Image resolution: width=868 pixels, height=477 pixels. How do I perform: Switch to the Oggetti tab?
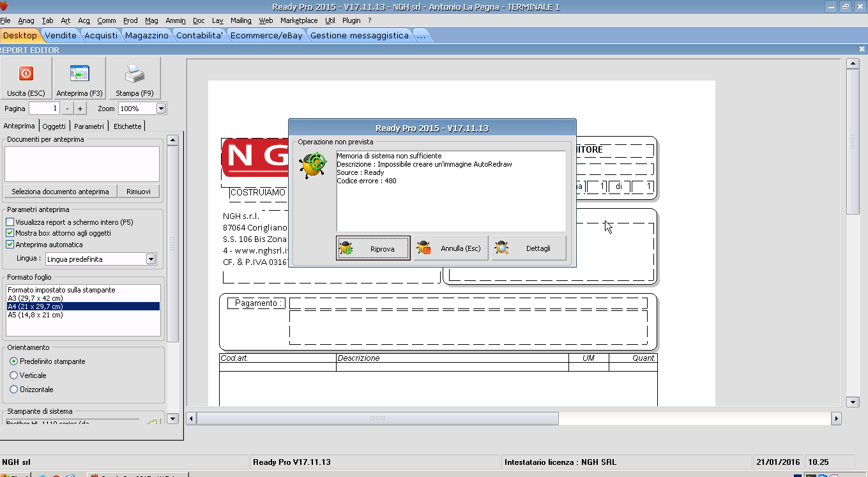[x=54, y=126]
